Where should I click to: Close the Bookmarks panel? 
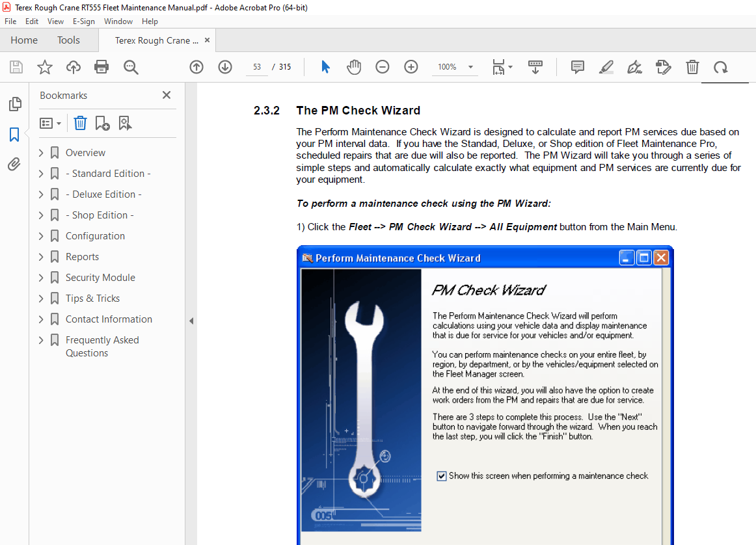tap(167, 95)
